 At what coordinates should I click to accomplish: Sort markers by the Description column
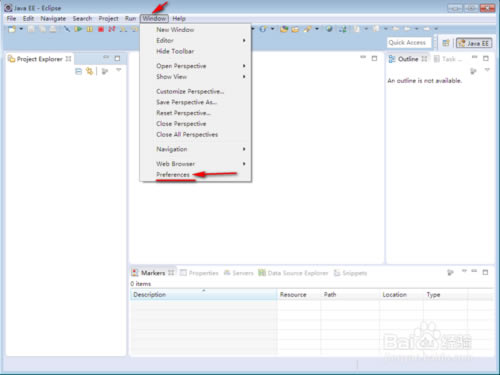pyautogui.click(x=203, y=294)
